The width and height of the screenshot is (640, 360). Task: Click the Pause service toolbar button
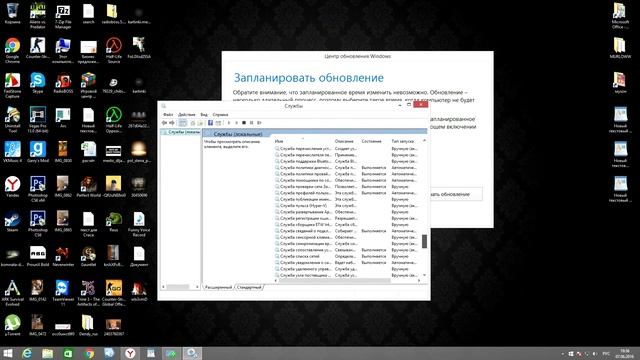[x=251, y=123]
